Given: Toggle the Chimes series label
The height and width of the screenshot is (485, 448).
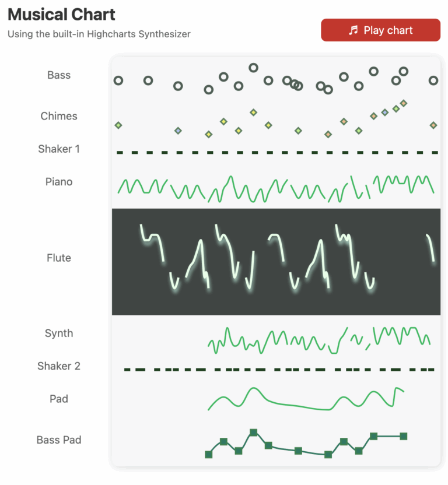Looking at the screenshot, I should coord(59,116).
